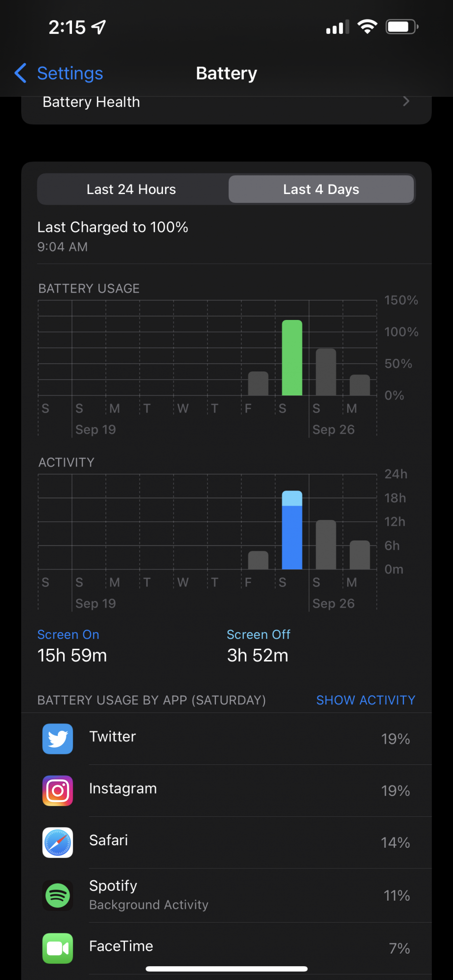Select the Monday activity bar
The height and width of the screenshot is (980, 453).
click(x=360, y=555)
